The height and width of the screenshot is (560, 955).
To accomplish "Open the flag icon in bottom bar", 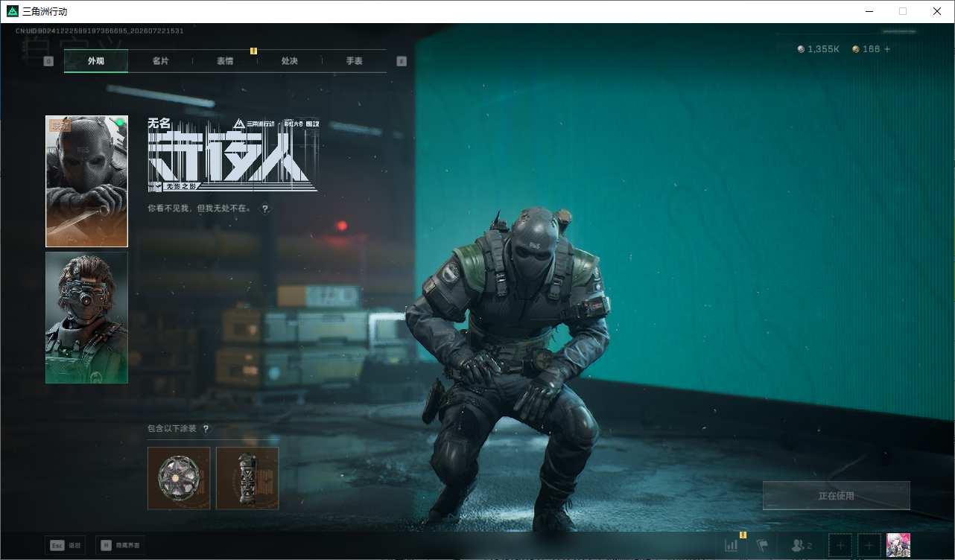I will 762,546.
